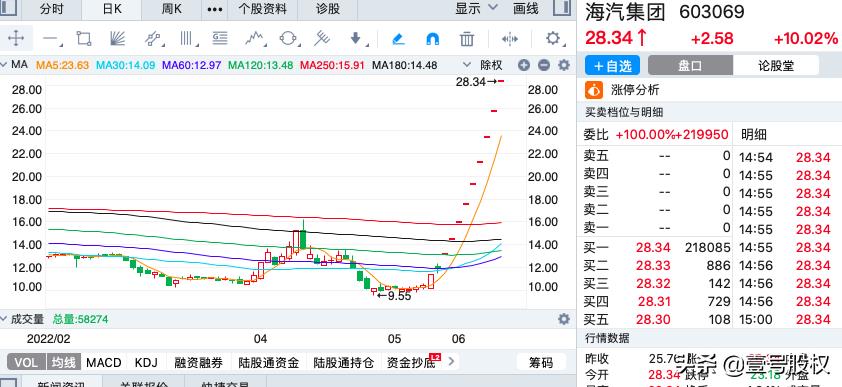Click the MA60:12.97 label
This screenshot has width=842, height=387.
(x=192, y=65)
